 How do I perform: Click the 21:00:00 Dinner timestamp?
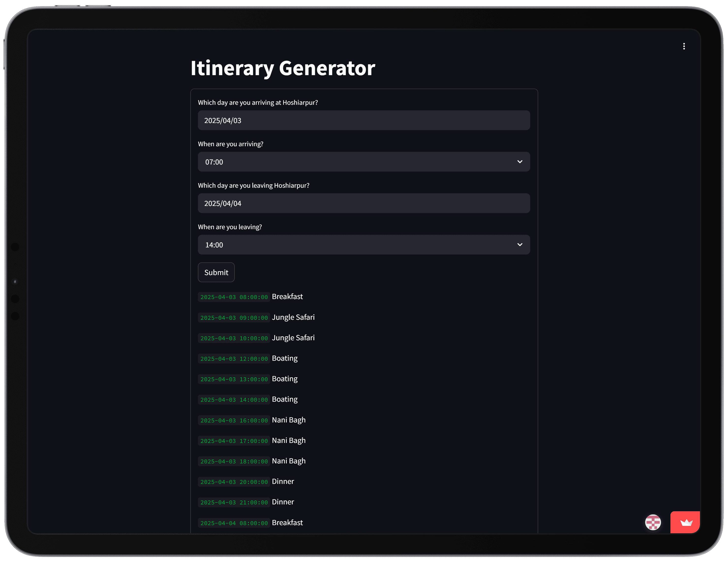[234, 502]
